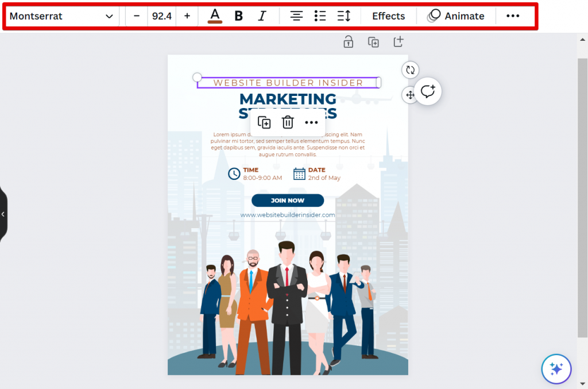Screen dimensions: 588x389
Task: Add a new page above the canvas
Action: pyautogui.click(x=399, y=42)
